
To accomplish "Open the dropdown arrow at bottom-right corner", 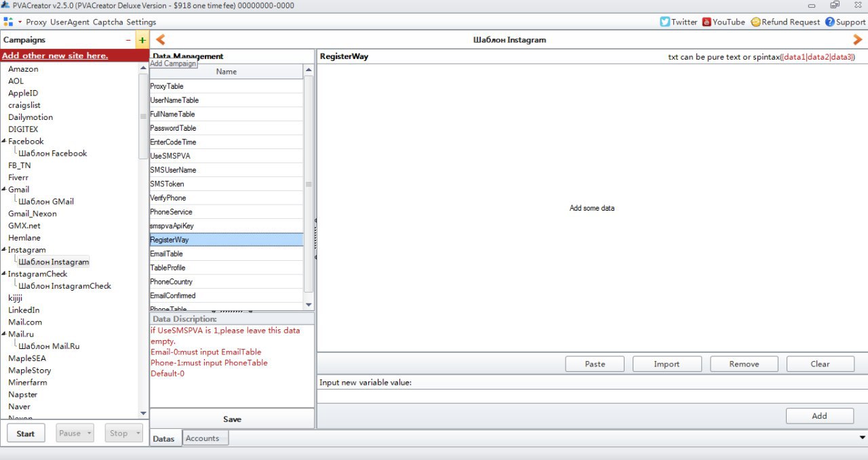I will click(862, 438).
